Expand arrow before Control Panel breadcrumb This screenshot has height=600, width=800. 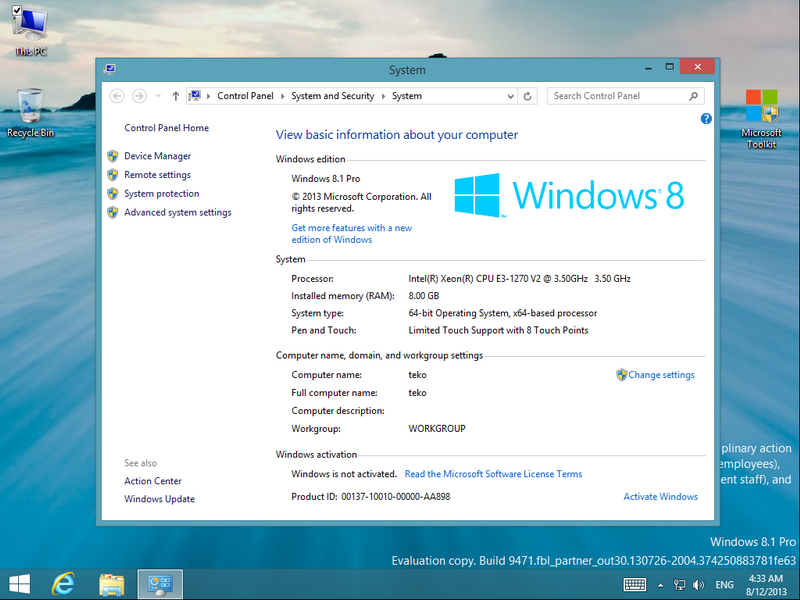(208, 96)
